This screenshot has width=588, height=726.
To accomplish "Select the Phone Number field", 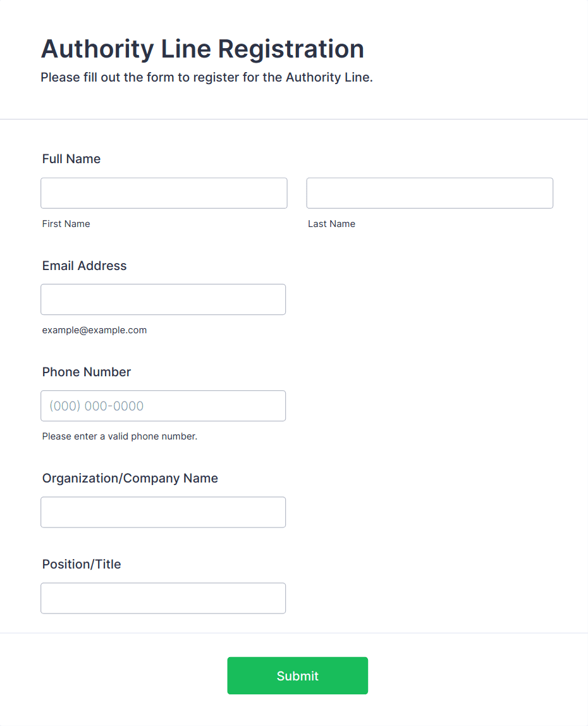I will (163, 405).
